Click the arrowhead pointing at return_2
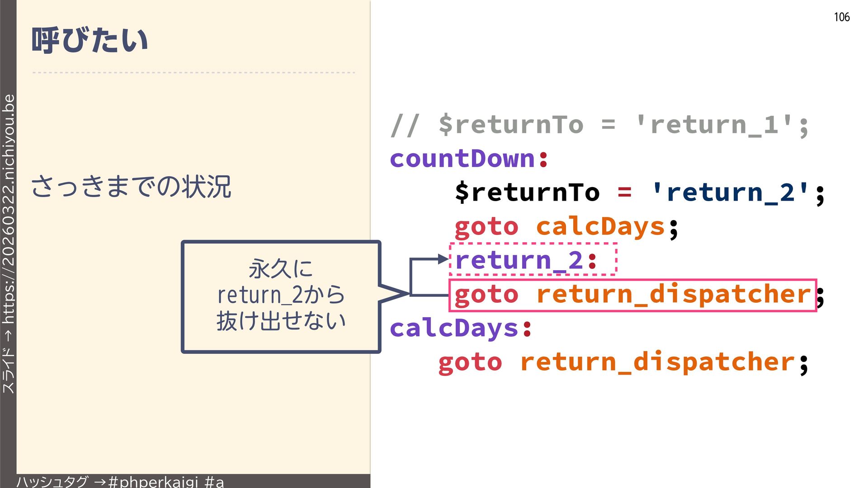The width and height of the screenshot is (868, 488). pos(442,259)
